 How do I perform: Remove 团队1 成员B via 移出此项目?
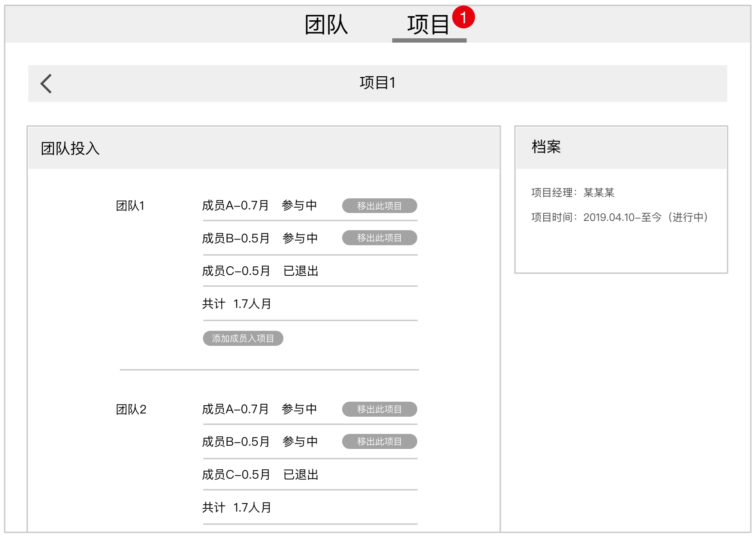coord(379,238)
